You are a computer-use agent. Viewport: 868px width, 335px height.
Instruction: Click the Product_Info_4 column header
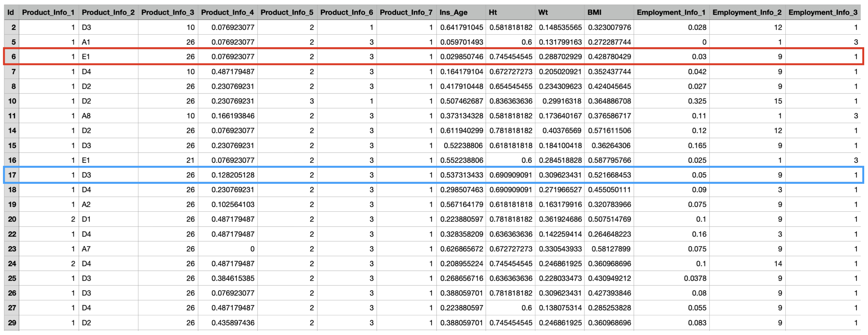click(x=228, y=12)
